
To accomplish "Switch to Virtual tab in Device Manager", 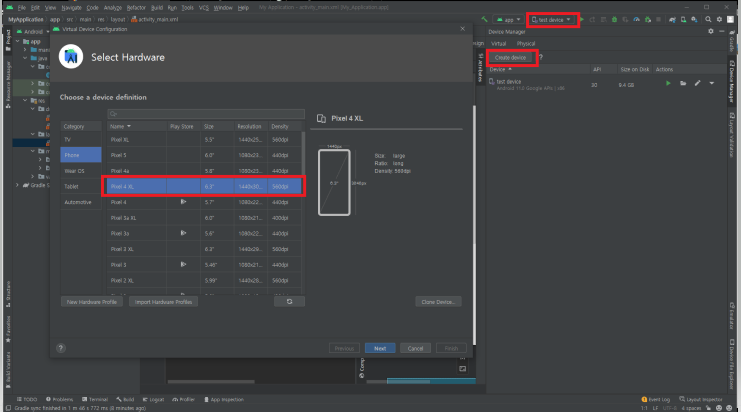I will point(499,43).
